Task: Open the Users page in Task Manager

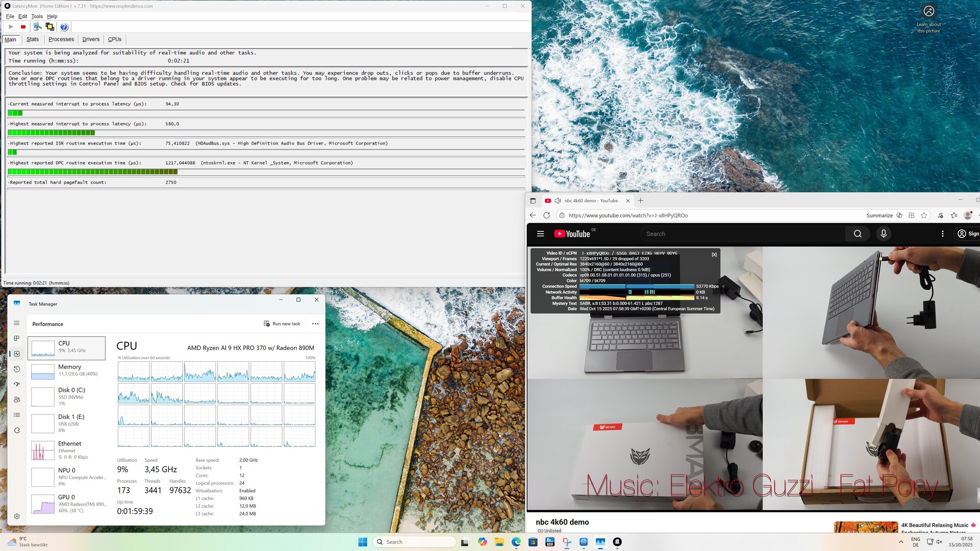Action: 17,399
